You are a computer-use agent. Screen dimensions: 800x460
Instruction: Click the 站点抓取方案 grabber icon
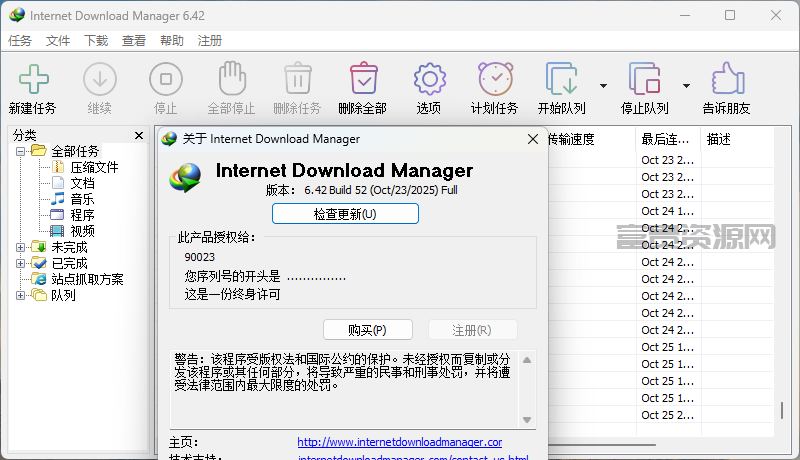pos(39,279)
